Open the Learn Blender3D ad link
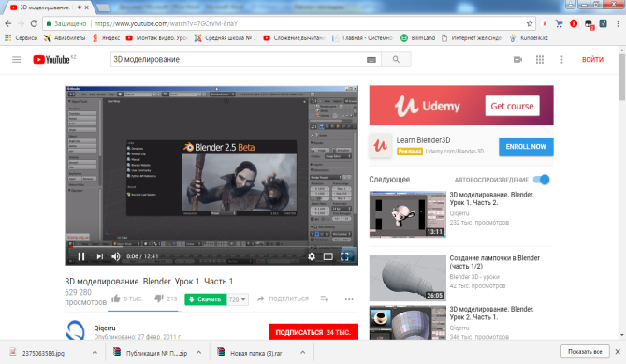626x364 pixels. (x=423, y=140)
